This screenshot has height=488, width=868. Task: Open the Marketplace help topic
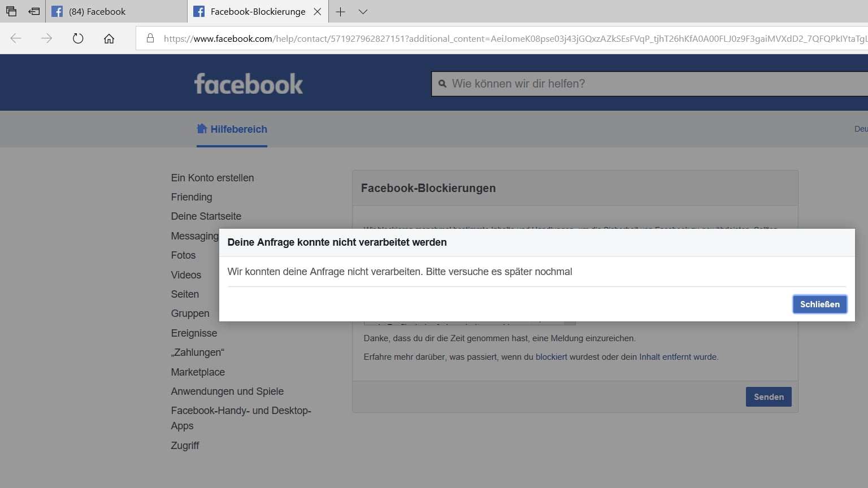[x=198, y=372]
